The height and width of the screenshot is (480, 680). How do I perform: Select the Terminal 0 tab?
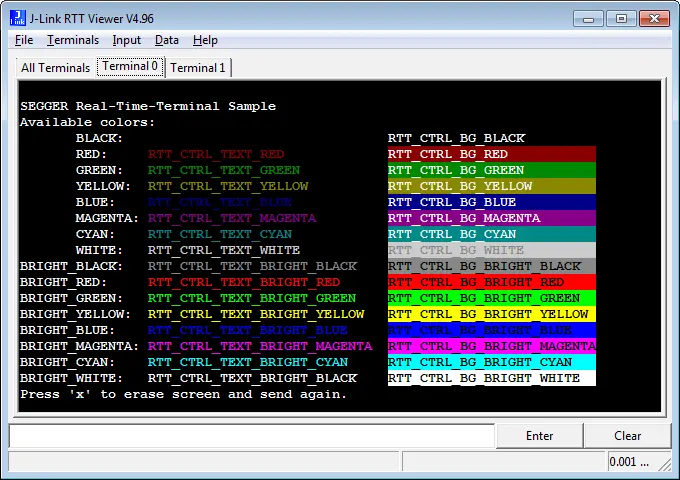[x=130, y=67]
